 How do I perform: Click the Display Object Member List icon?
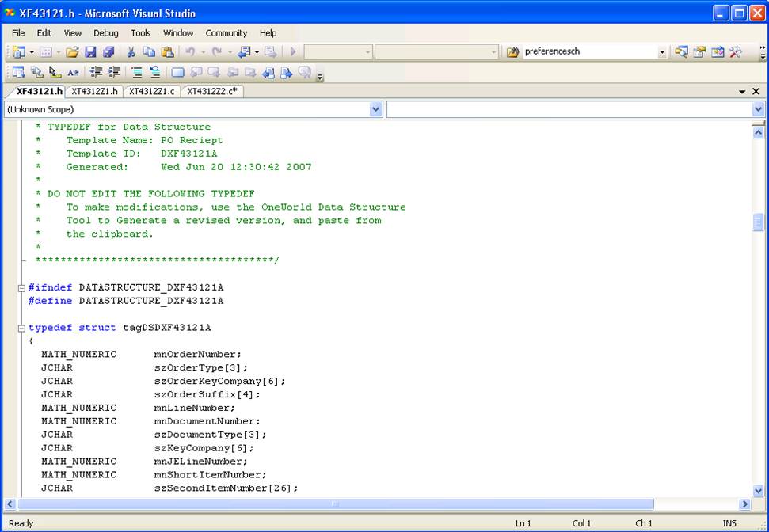point(19,73)
